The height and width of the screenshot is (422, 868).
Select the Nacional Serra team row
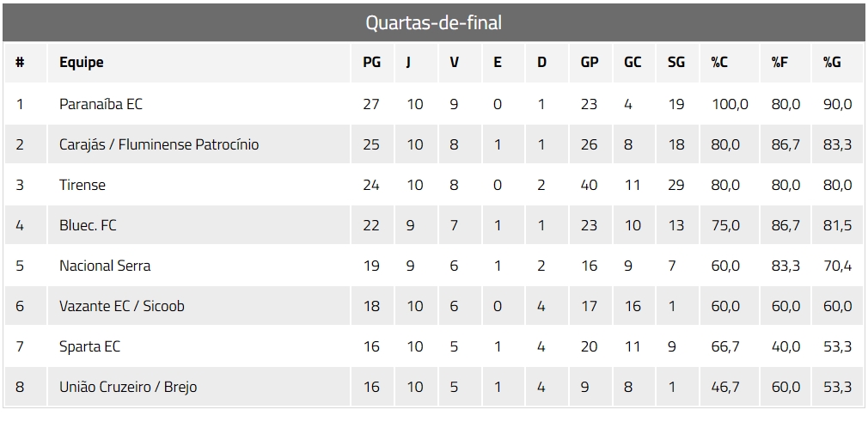pos(105,266)
